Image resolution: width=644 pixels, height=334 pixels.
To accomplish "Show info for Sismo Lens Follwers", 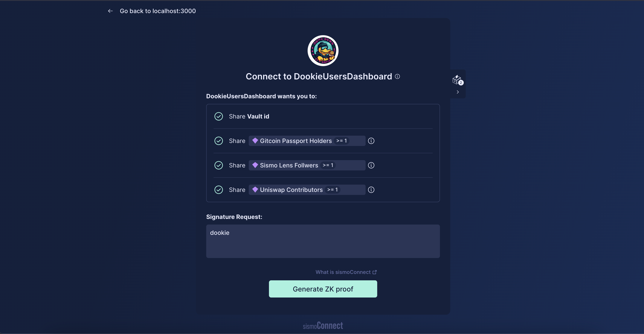I will (371, 165).
